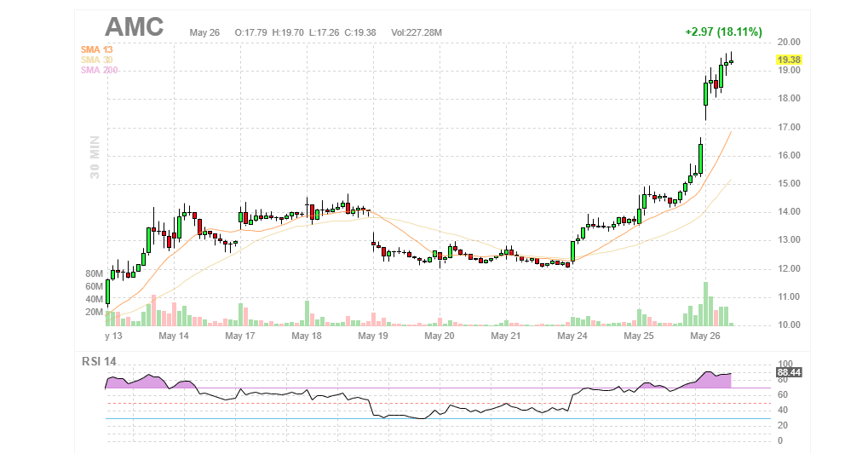Click the highlighted 19.38 current price tag
The image size is (868, 454).
pyautogui.click(x=789, y=60)
